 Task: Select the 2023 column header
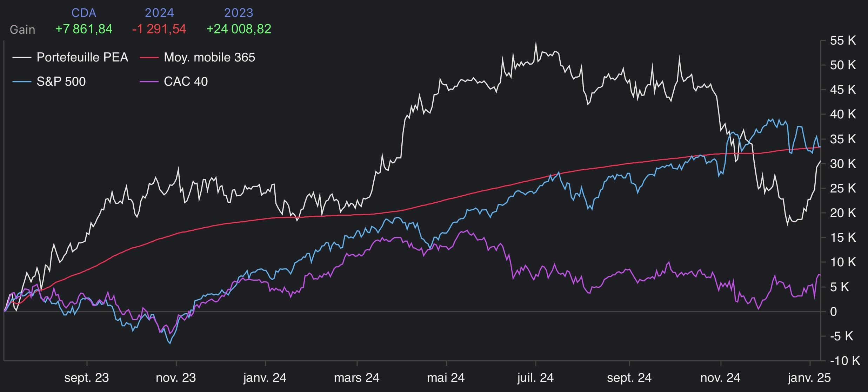(x=239, y=13)
